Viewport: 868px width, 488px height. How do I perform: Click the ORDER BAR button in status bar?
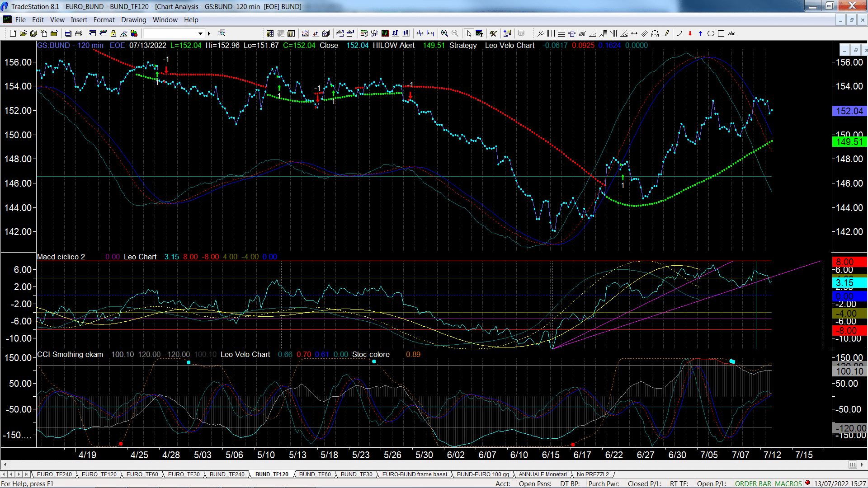[x=753, y=483]
